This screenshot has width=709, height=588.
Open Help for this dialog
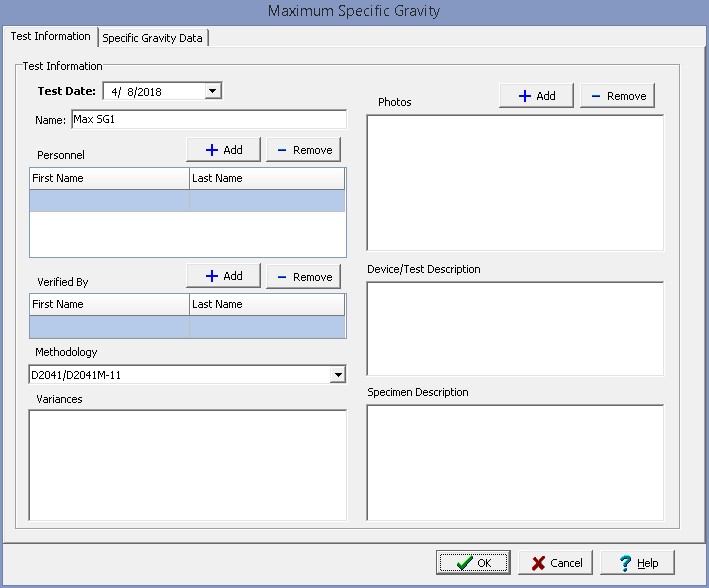pyautogui.click(x=639, y=563)
